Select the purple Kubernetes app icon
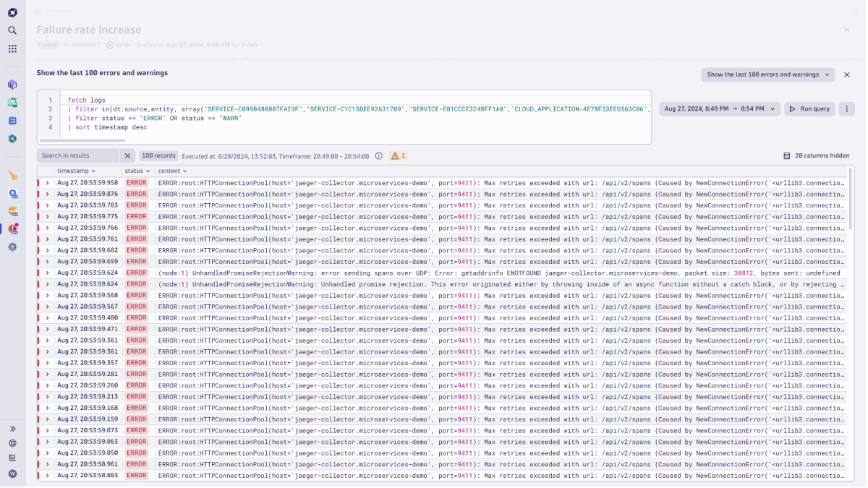The height and width of the screenshot is (488, 868). (x=12, y=85)
